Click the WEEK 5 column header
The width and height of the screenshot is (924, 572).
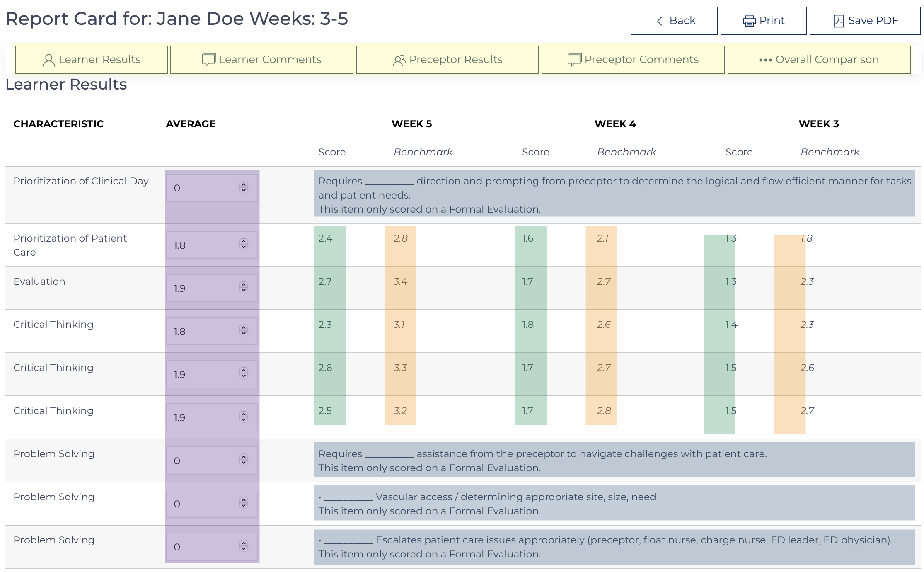tap(412, 124)
